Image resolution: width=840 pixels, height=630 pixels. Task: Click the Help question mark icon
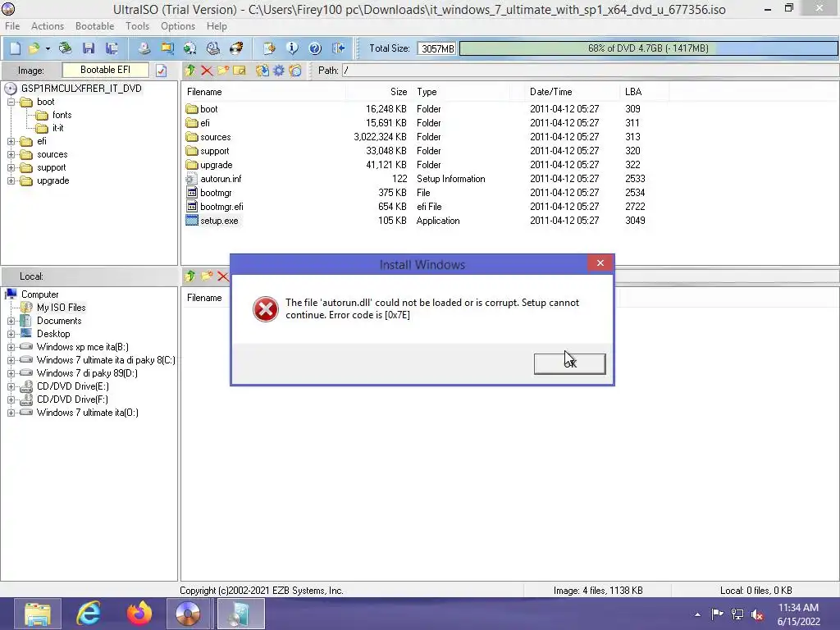(x=315, y=48)
